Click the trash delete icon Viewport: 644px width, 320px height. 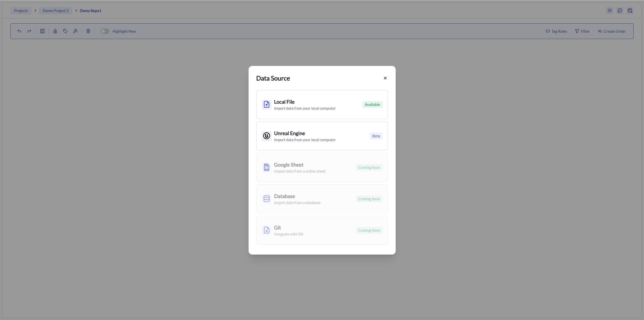pos(88,31)
